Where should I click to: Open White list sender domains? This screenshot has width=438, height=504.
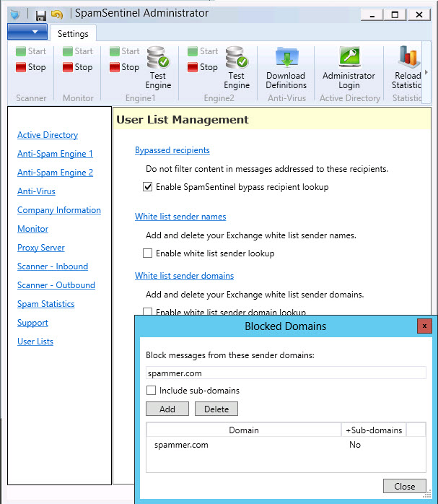(184, 276)
